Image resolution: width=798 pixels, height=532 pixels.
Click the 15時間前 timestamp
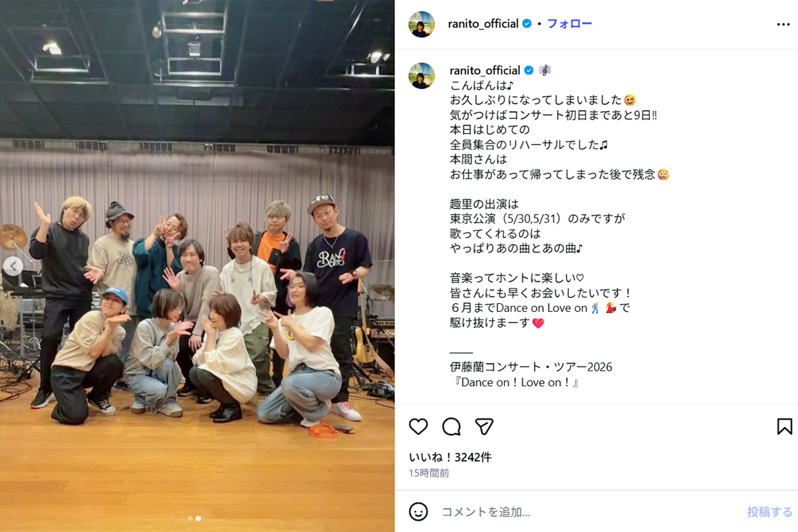coord(429,473)
